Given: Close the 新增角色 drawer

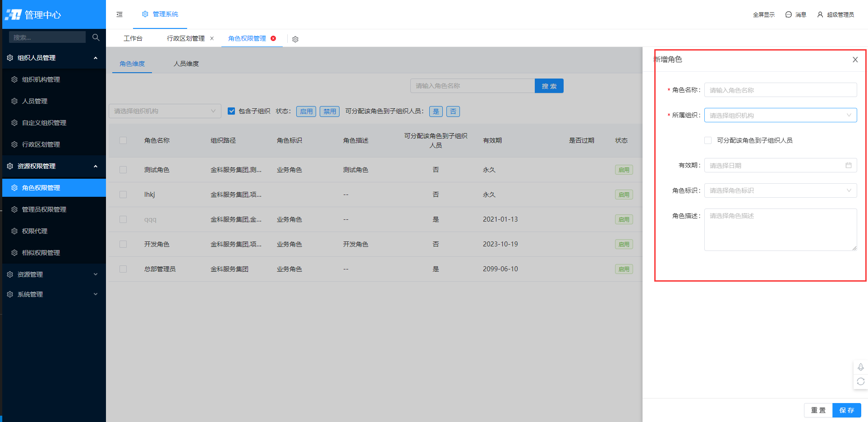Looking at the screenshot, I should point(855,60).
